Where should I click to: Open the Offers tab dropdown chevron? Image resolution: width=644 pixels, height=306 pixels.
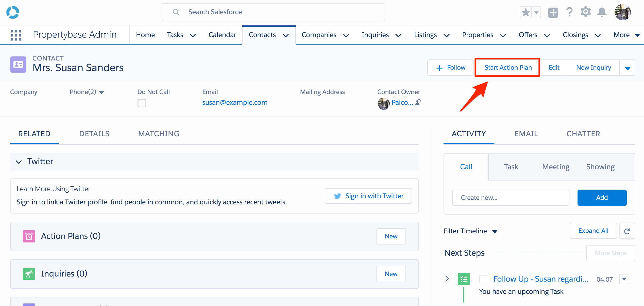547,35
